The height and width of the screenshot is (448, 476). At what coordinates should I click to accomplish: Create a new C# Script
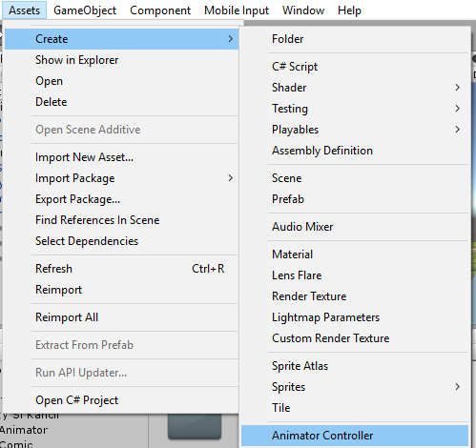tap(355, 67)
